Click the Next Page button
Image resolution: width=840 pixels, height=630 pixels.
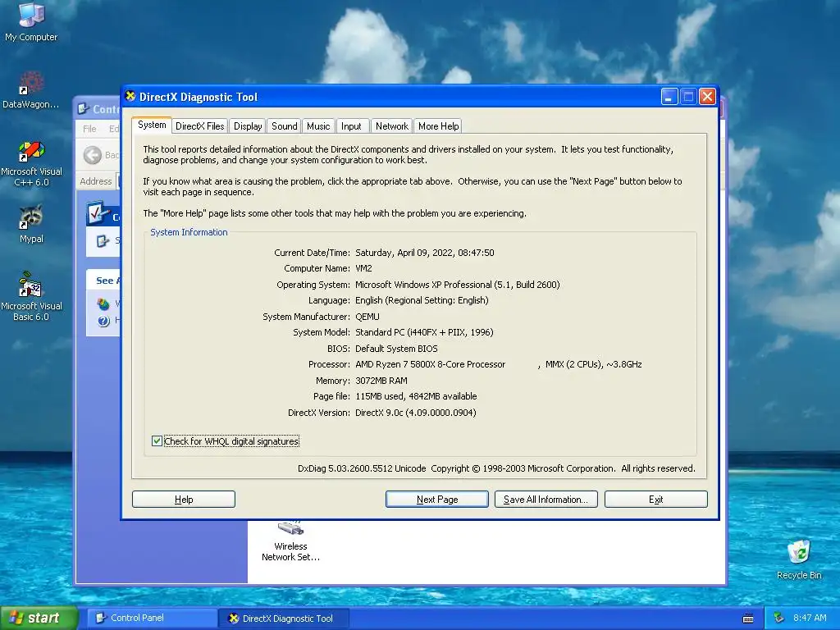click(x=437, y=500)
